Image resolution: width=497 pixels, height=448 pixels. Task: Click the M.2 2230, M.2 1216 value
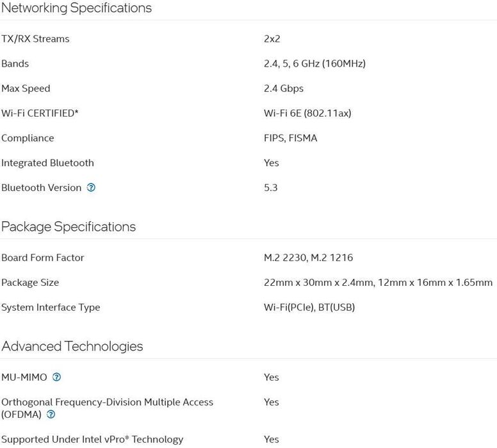tap(308, 258)
